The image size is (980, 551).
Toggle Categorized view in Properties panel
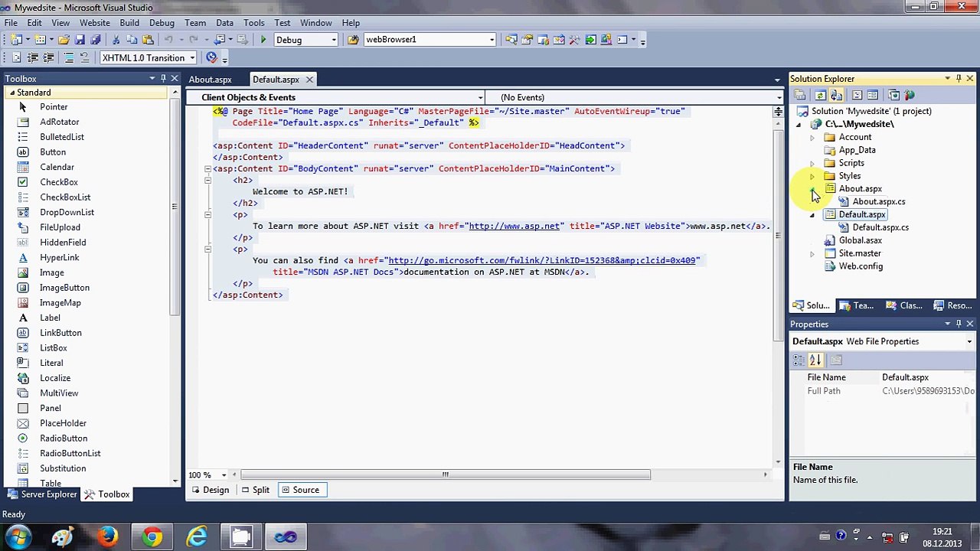[x=799, y=360]
